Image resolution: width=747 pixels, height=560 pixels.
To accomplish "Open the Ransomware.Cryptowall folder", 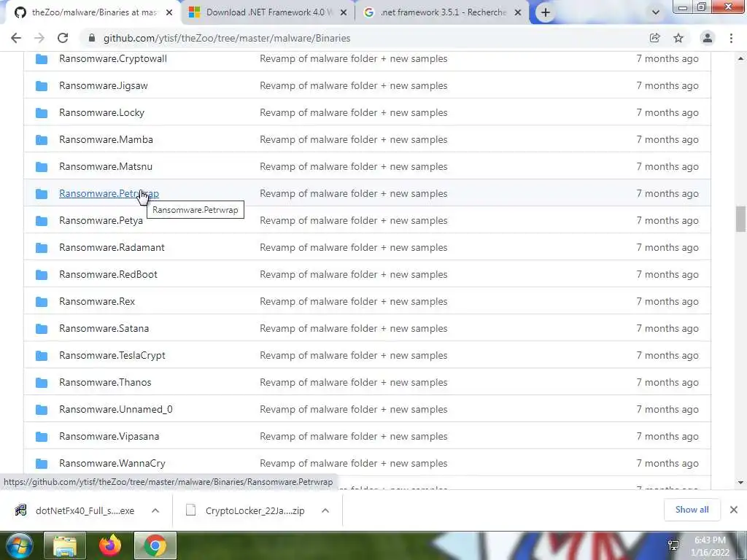I will click(113, 58).
